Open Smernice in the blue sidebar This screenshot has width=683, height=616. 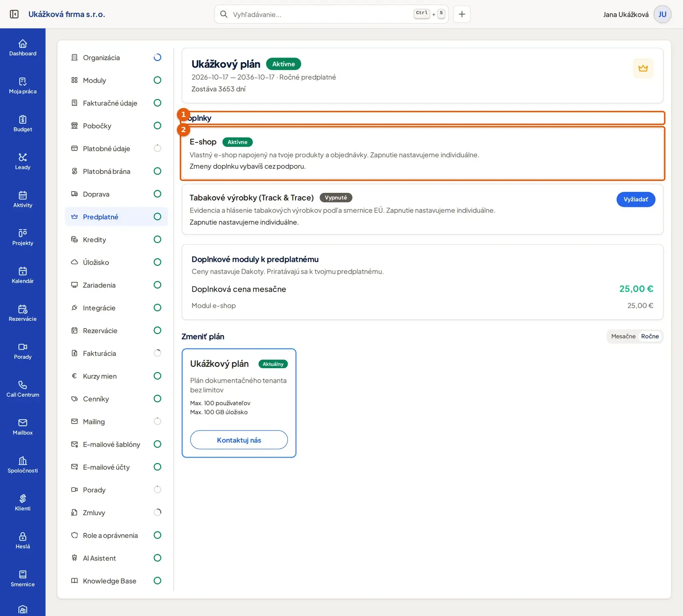click(23, 579)
